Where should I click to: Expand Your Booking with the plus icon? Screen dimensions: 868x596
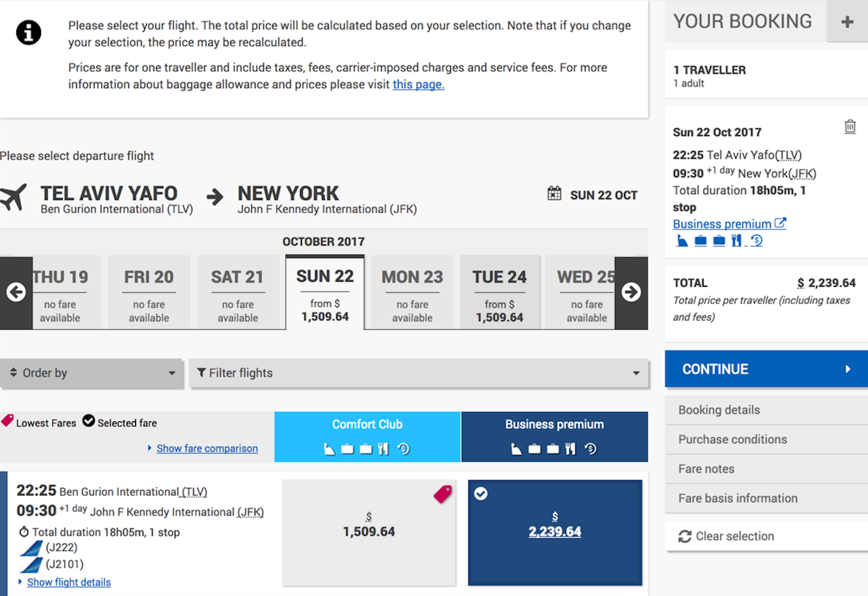pyautogui.click(x=847, y=21)
